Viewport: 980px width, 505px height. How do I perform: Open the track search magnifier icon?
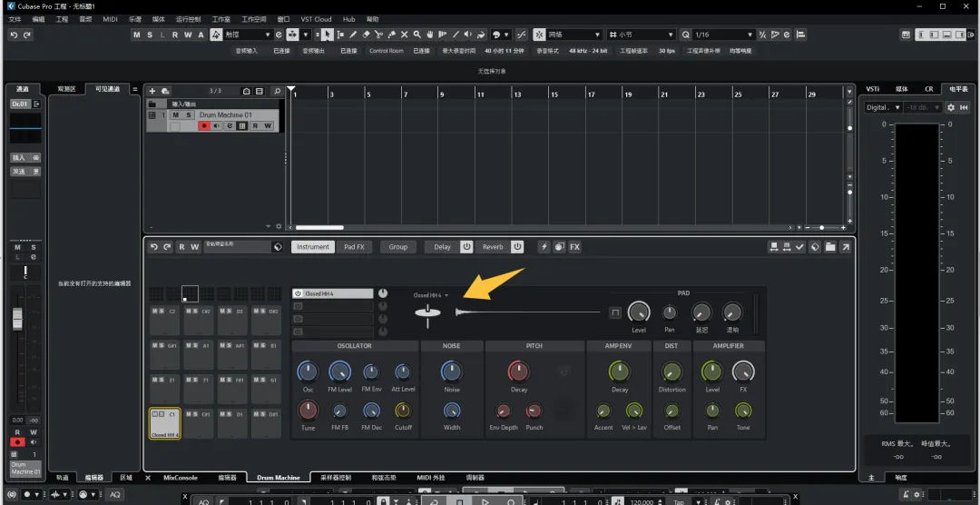[276, 92]
